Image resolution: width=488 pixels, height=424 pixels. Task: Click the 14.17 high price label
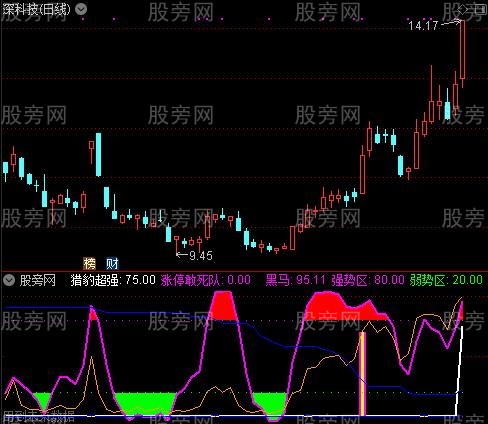[x=423, y=26]
